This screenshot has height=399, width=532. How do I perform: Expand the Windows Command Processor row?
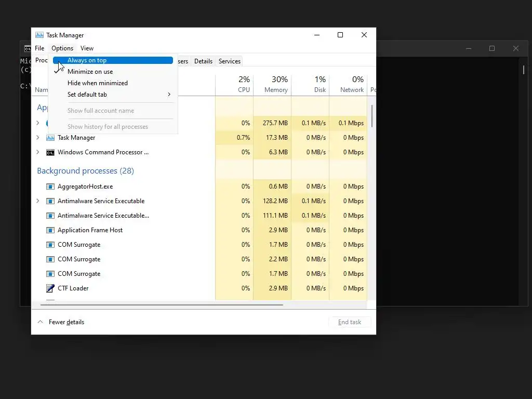(x=37, y=152)
